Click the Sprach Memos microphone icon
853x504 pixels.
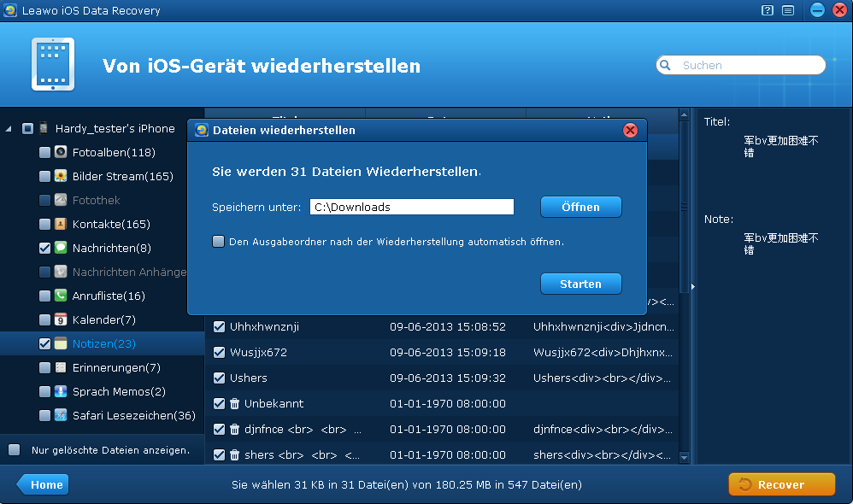tap(61, 391)
